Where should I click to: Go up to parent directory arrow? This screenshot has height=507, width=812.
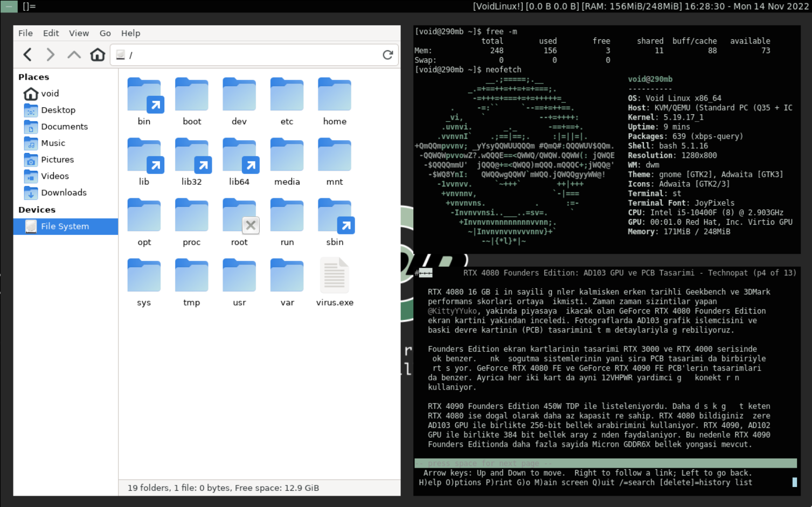click(74, 55)
